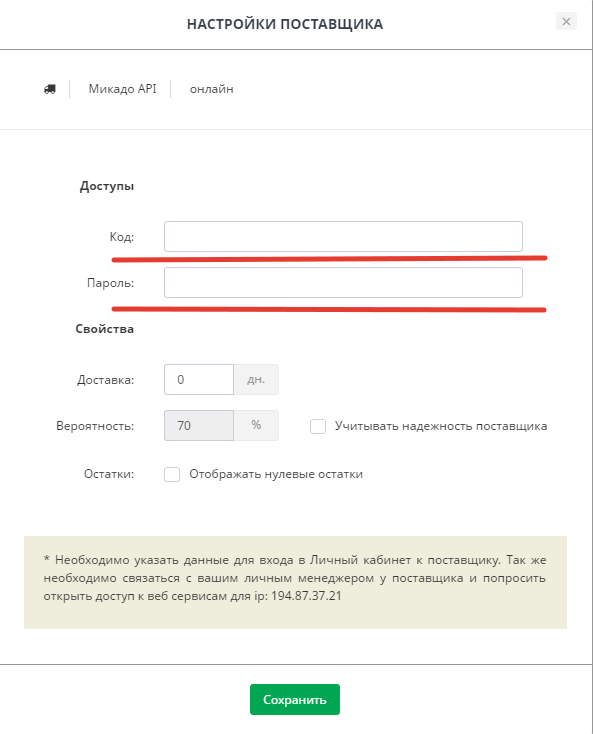Screen dimensions: 593x734
Task: Click the Пароль: field label
Action: click(x=110, y=283)
